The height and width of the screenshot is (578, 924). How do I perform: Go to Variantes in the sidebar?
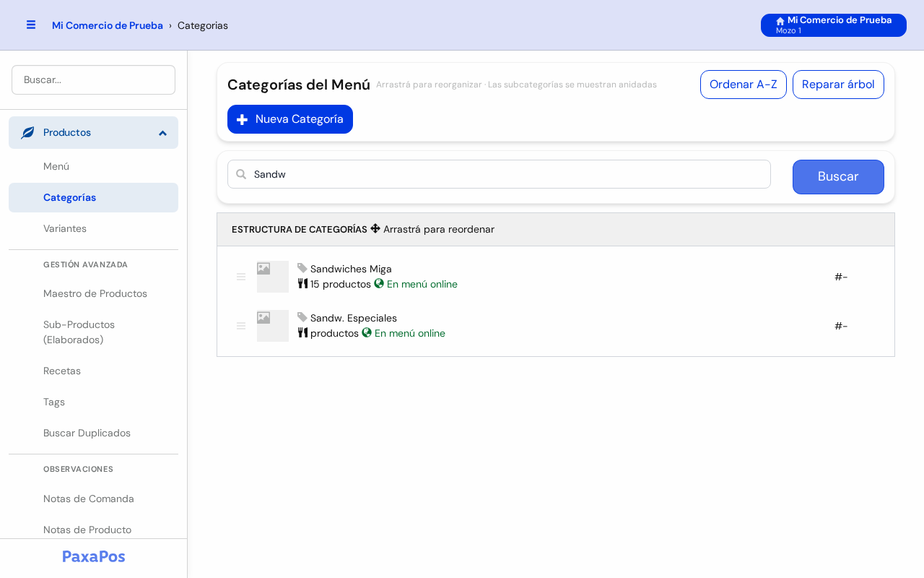[93, 228]
